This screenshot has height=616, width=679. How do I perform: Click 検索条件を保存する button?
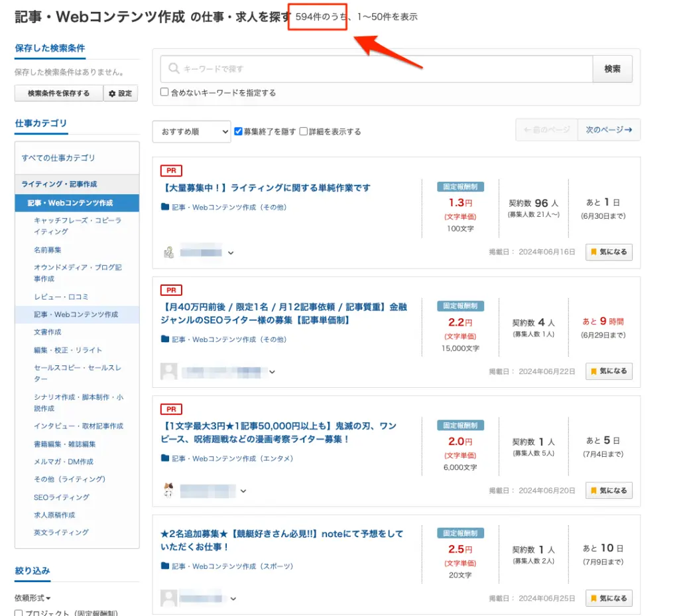[x=58, y=93]
